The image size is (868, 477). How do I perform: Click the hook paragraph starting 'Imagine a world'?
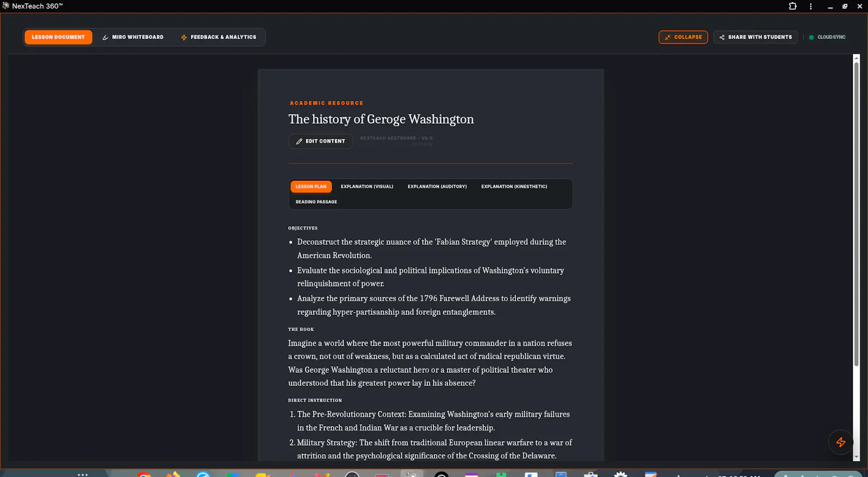(x=430, y=363)
